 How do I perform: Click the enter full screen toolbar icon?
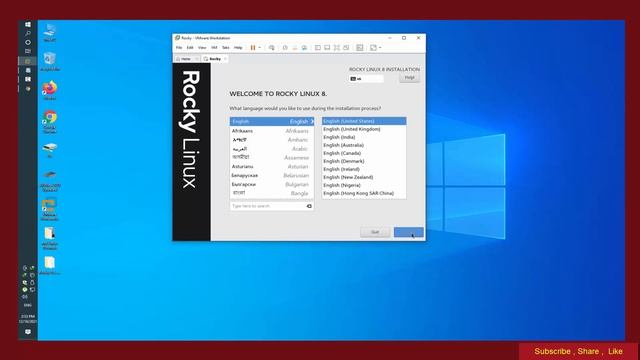point(337,48)
